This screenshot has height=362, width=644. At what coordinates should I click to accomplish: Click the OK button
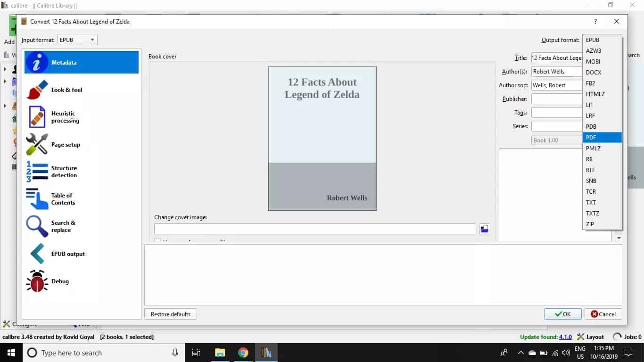click(562, 314)
